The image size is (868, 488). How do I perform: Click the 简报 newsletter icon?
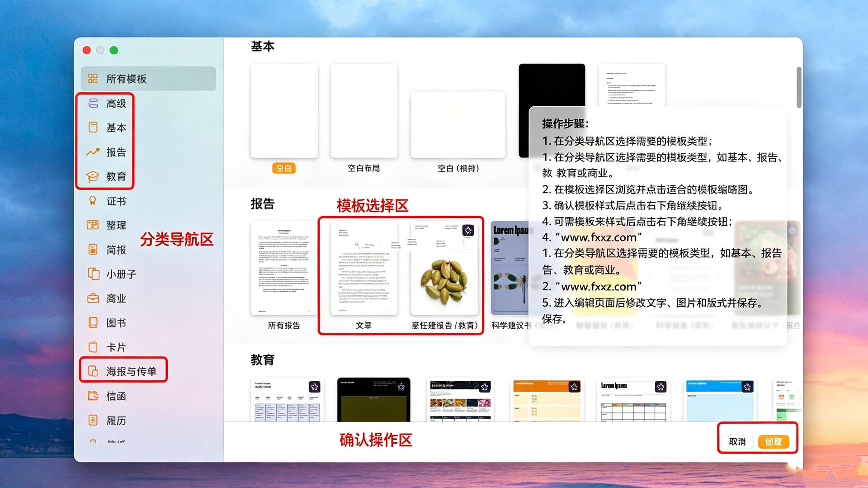tap(93, 249)
